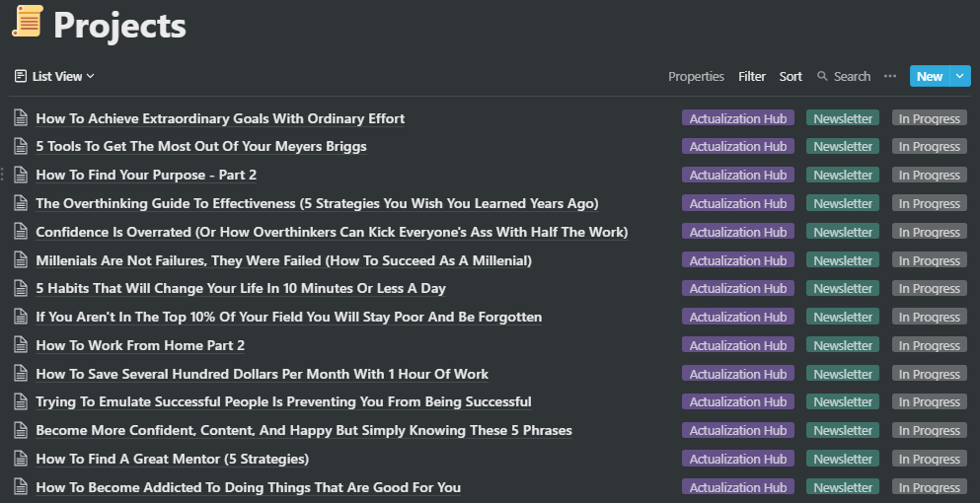
Task: Open 5 Tools To Get The Most Out Of Your Meyers Briggs
Action: pos(201,147)
